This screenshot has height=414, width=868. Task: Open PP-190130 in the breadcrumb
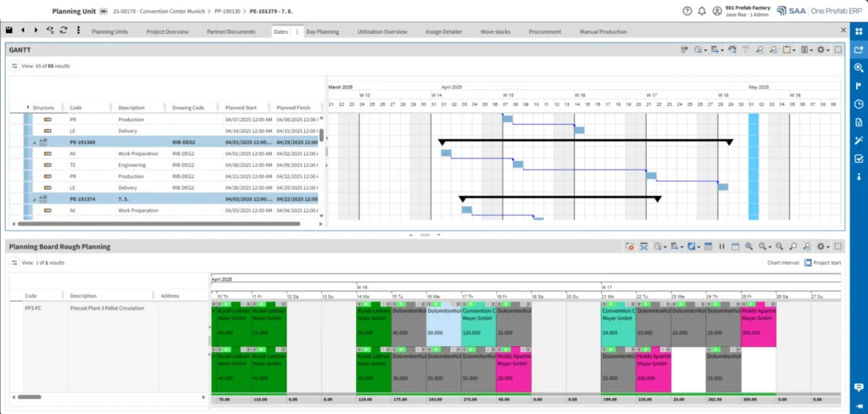tap(227, 10)
